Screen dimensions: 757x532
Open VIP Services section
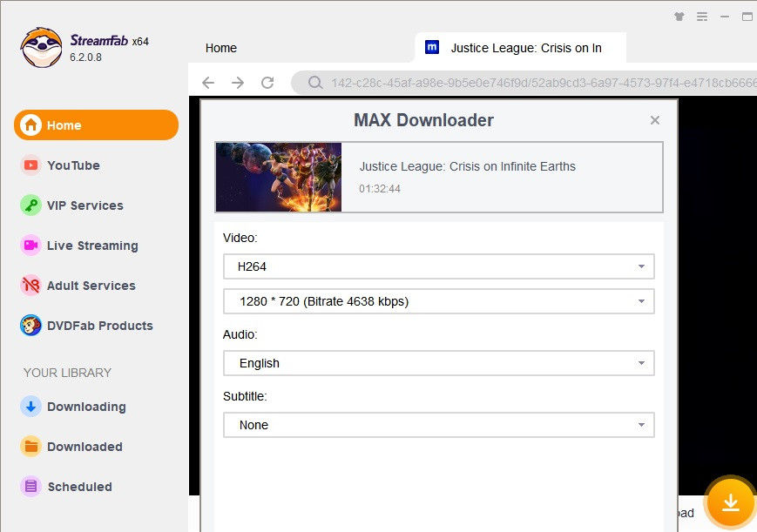click(85, 205)
